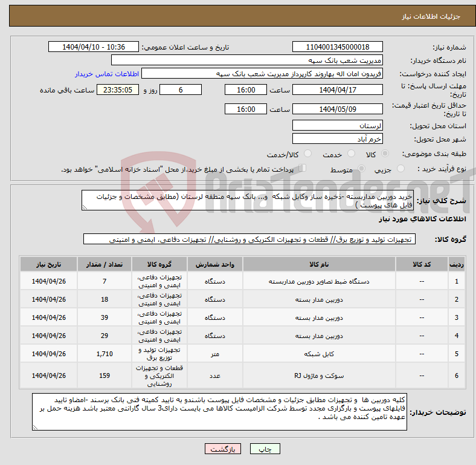Click the remaining time field 23:35:05
Screen dimensions: 476x465
tap(118, 90)
